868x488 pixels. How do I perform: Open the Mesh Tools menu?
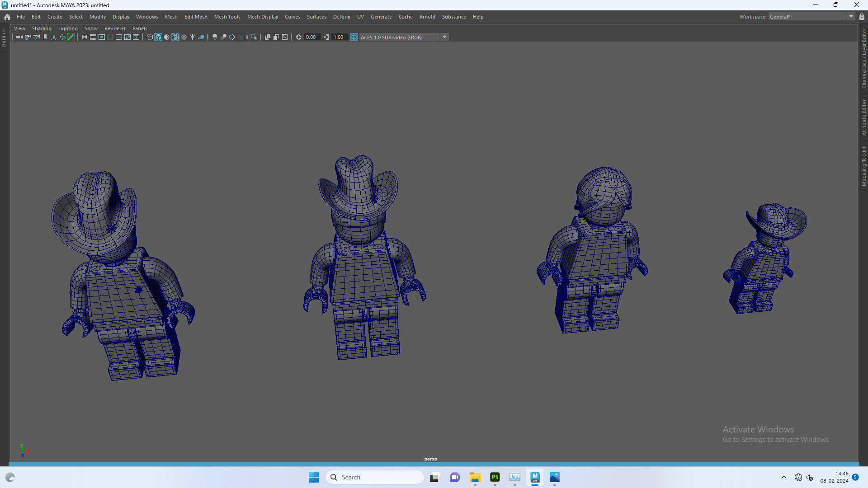pyautogui.click(x=227, y=17)
